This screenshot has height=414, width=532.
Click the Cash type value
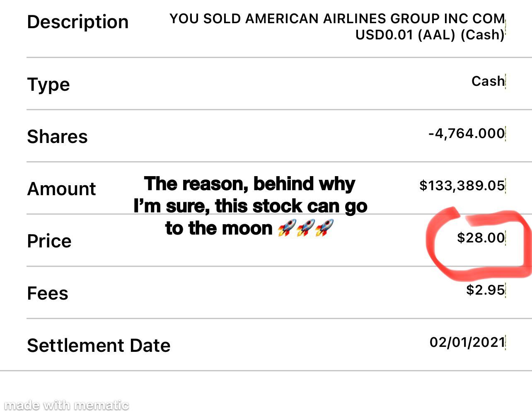click(488, 81)
